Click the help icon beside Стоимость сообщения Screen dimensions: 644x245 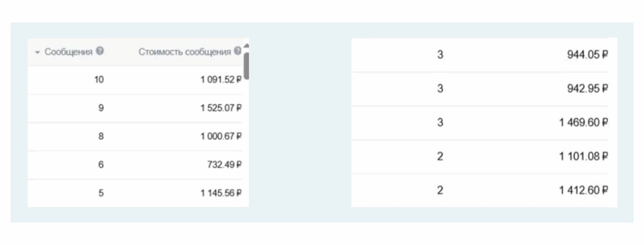click(237, 51)
